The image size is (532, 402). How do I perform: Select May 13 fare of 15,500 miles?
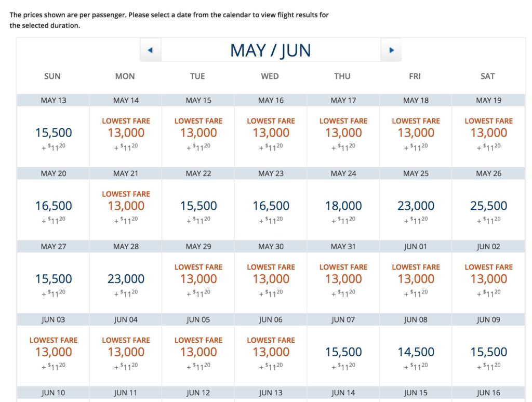coord(54,133)
